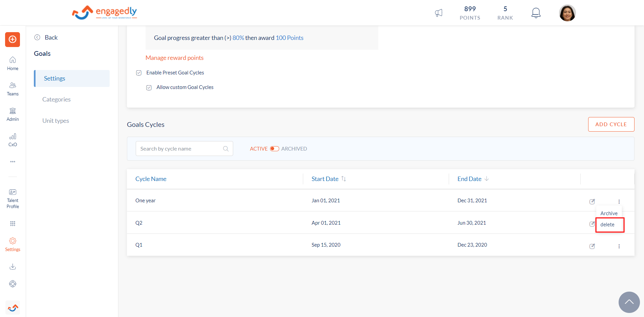644x317 pixels.
Task: Edit the Q1 cycle
Action: (592, 246)
